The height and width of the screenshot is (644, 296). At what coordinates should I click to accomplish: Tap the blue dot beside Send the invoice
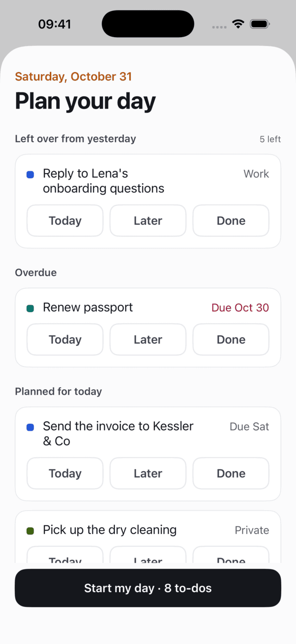[30, 427]
